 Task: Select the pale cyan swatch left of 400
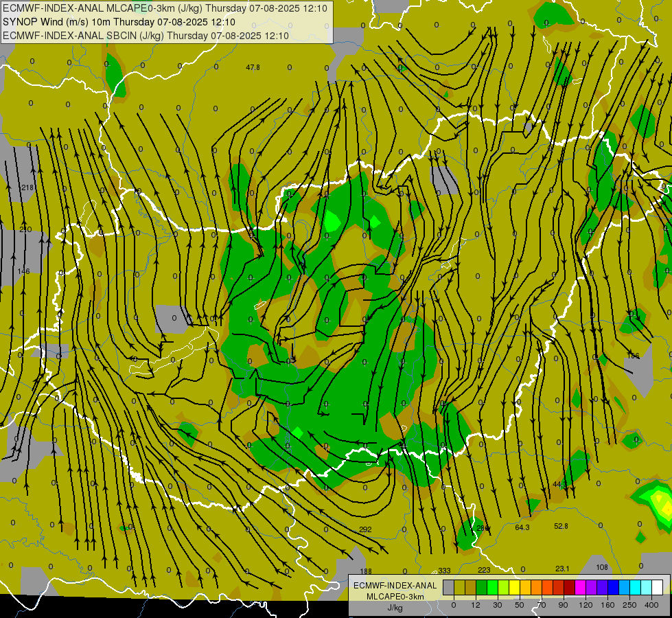[647, 587]
